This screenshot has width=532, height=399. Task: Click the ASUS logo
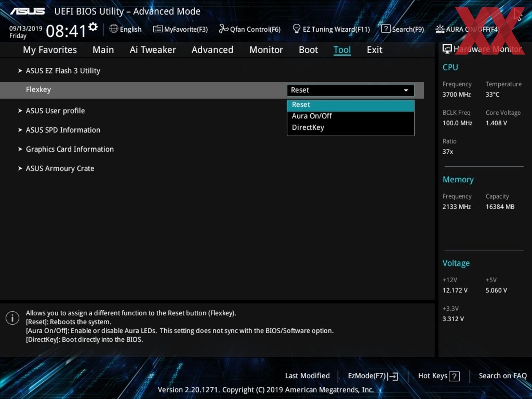click(x=27, y=11)
